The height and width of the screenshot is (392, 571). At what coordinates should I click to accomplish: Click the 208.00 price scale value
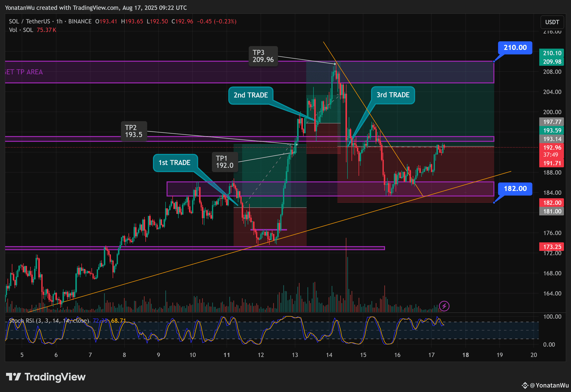click(x=552, y=72)
